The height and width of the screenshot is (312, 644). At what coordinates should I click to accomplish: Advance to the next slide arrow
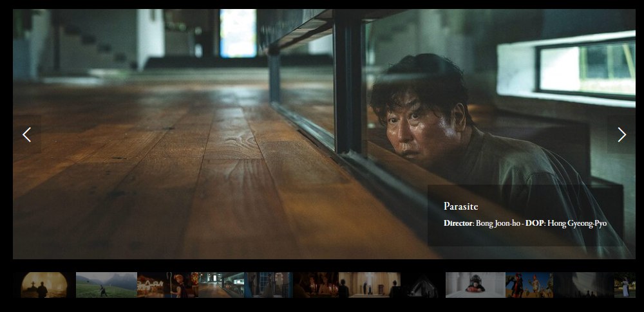click(621, 134)
